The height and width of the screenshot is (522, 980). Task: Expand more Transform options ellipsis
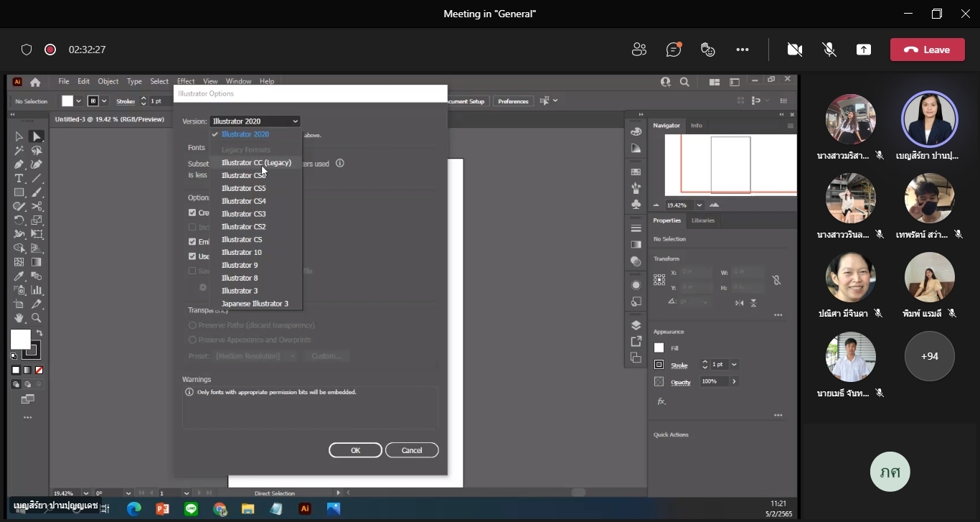click(778, 315)
